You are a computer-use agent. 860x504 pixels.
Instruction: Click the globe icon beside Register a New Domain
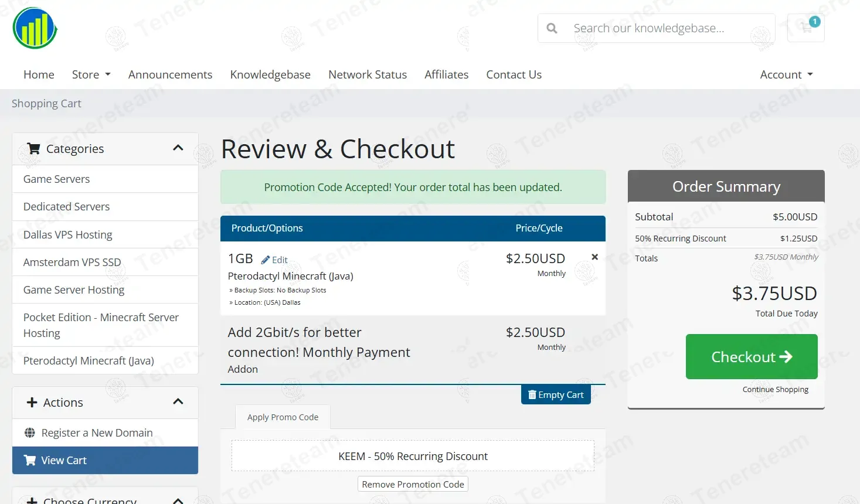[x=30, y=433]
